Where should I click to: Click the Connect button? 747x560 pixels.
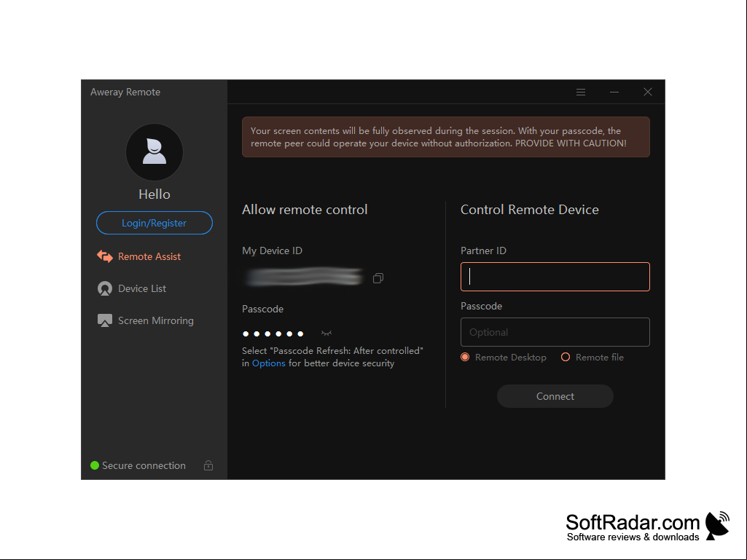tap(555, 396)
